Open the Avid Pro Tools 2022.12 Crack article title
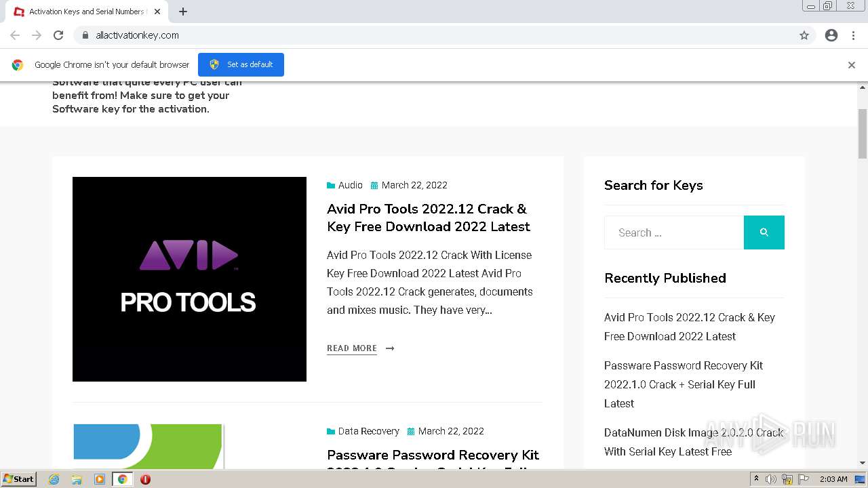 pos(429,218)
